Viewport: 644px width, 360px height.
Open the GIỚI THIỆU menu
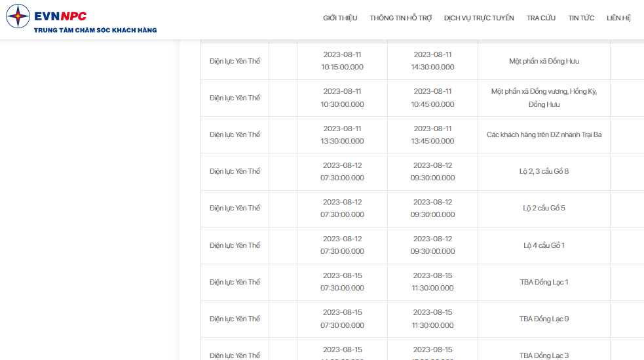point(340,18)
